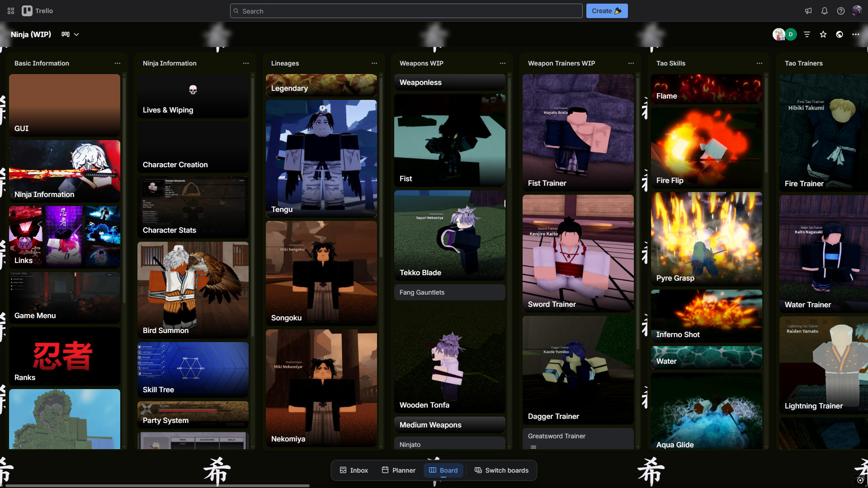Screen dimensions: 868x488
Task: Switch to the Planner tab
Action: [398, 470]
